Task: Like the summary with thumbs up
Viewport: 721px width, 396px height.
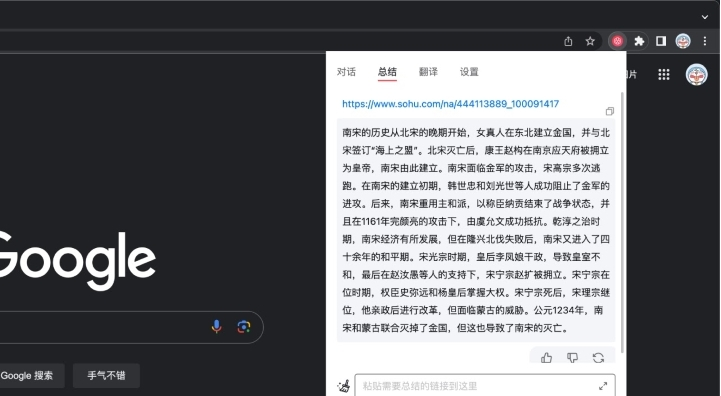Action: (546, 357)
